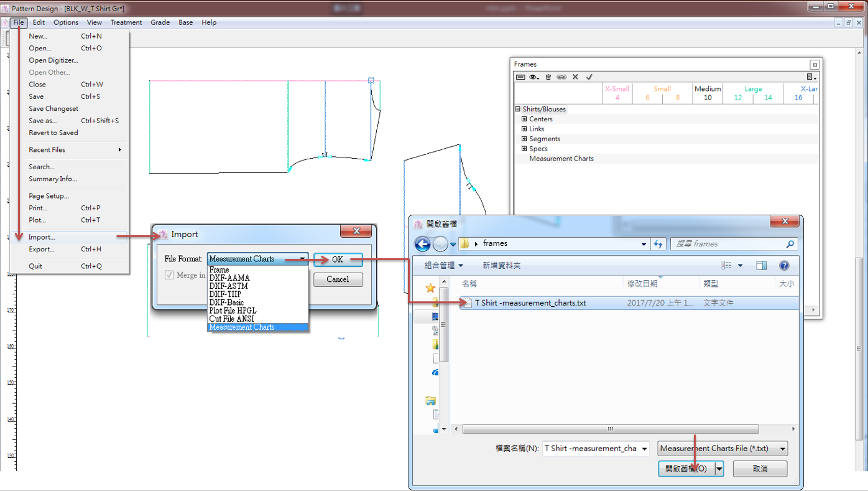Click the blue back arrow in file dialog
868x491 pixels.
[422, 244]
